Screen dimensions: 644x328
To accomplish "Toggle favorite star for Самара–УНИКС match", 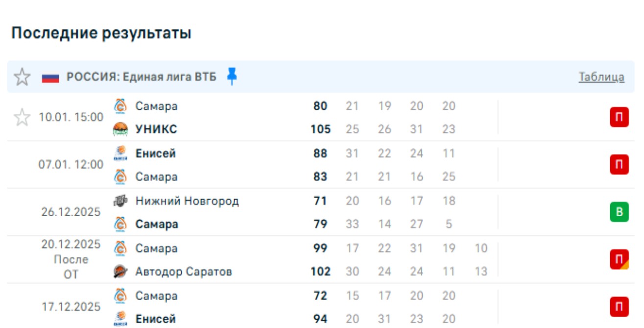I will [22, 118].
